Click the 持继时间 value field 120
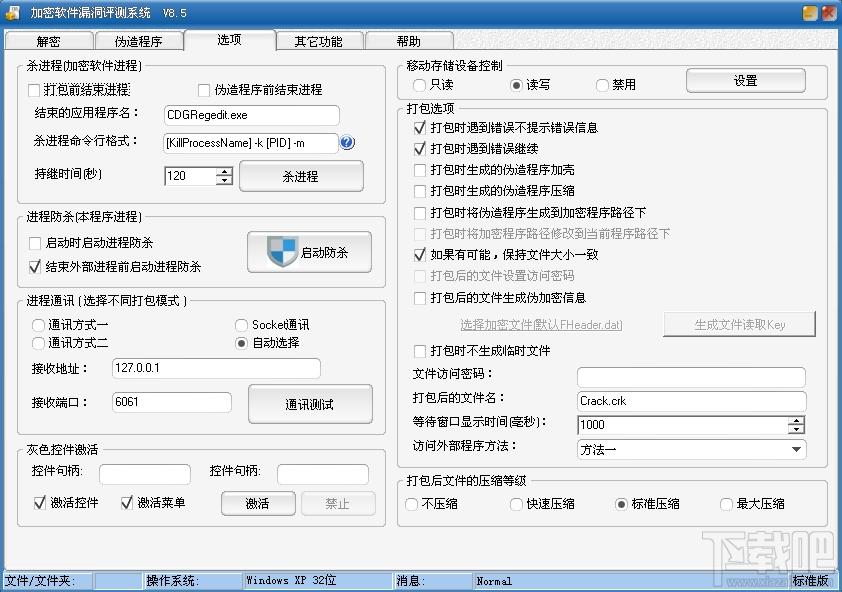 pyautogui.click(x=191, y=176)
